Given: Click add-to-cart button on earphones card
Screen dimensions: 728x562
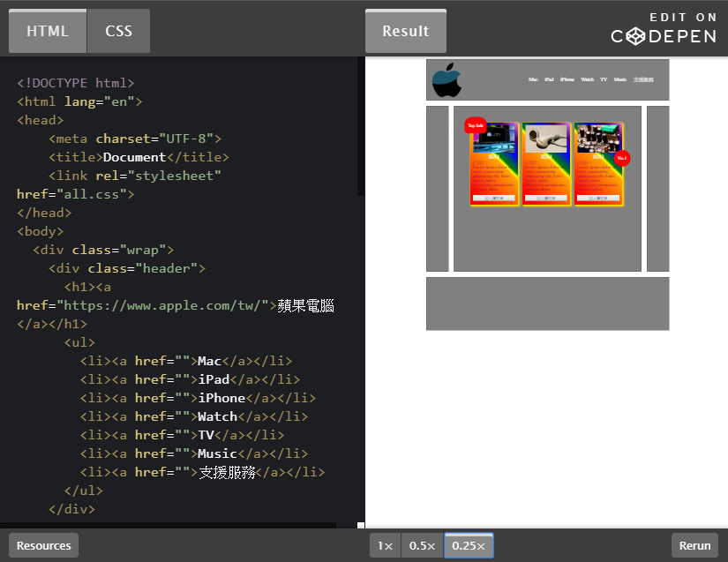Looking at the screenshot, I should pos(546,199).
